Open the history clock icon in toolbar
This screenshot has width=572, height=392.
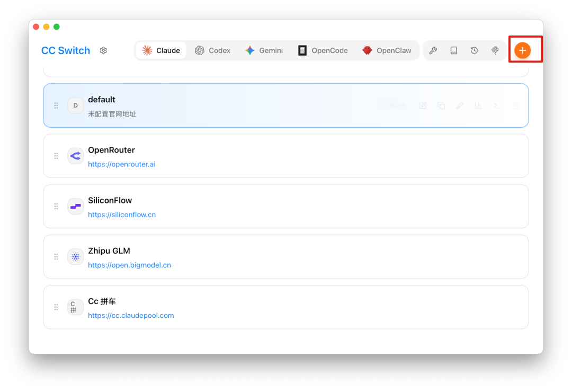tap(474, 50)
